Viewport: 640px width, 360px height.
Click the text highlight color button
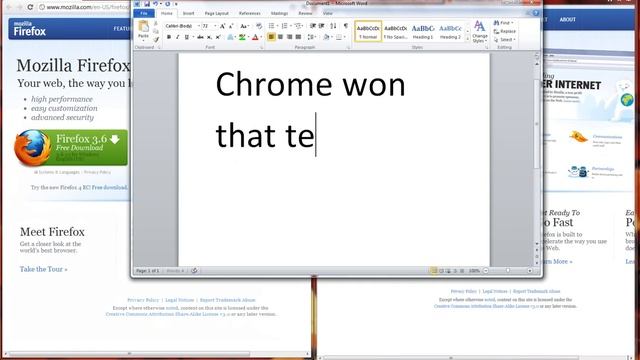(242, 37)
